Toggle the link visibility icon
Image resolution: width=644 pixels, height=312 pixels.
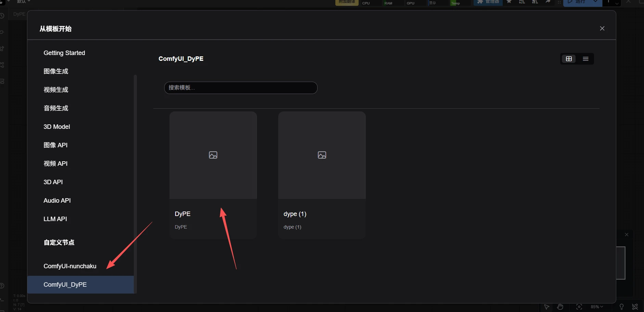tap(635, 307)
